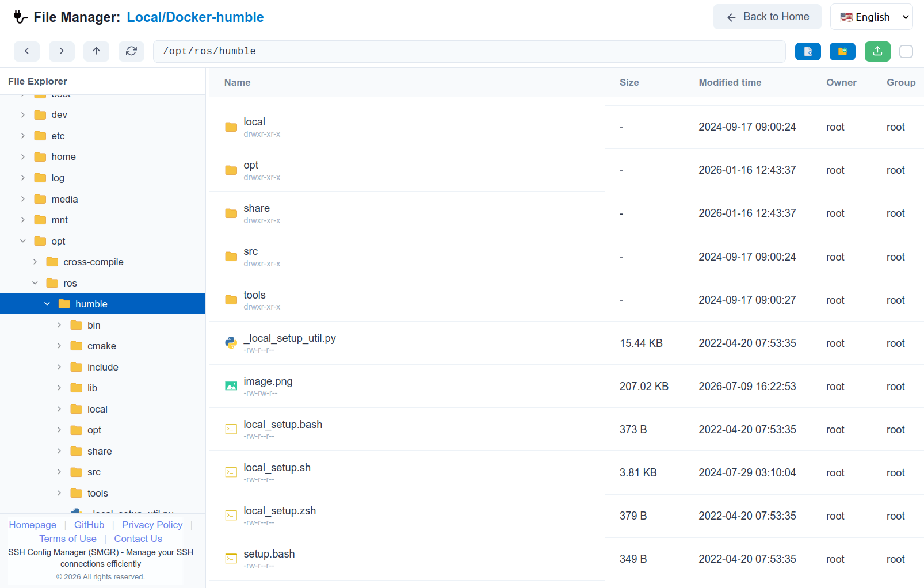The width and height of the screenshot is (924, 588).
Task: Open the Homepage footer link
Action: click(33, 525)
